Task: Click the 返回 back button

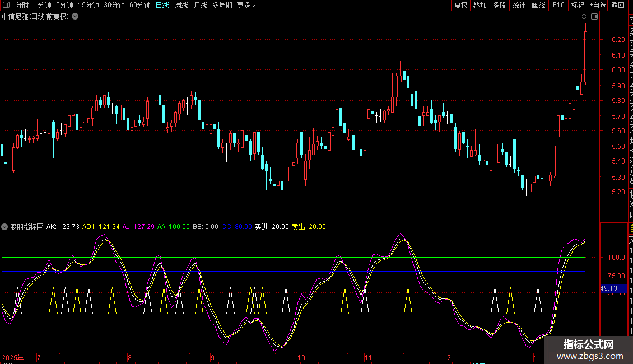Action: tap(617, 5)
